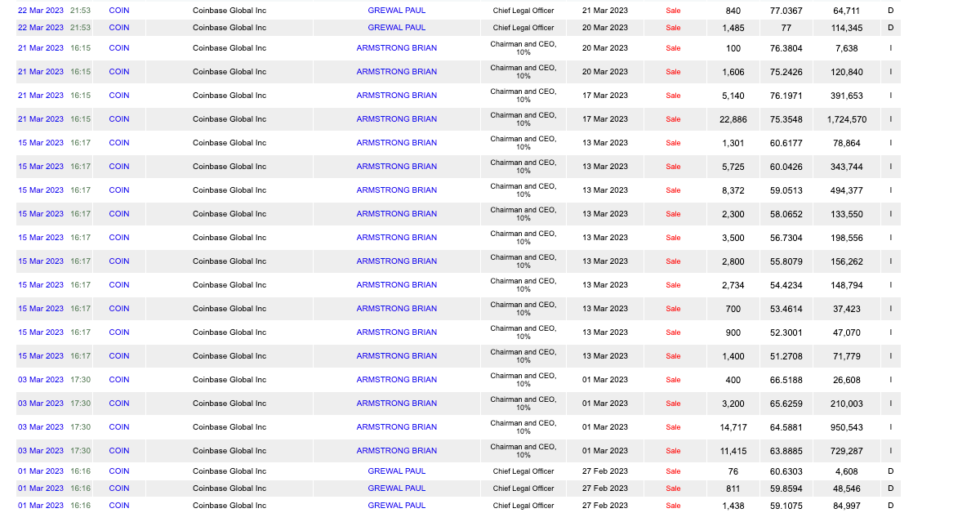Open ARMSTRONG BRIAN link in the 729,287 row
This screenshot has width=980, height=513.
click(x=396, y=451)
